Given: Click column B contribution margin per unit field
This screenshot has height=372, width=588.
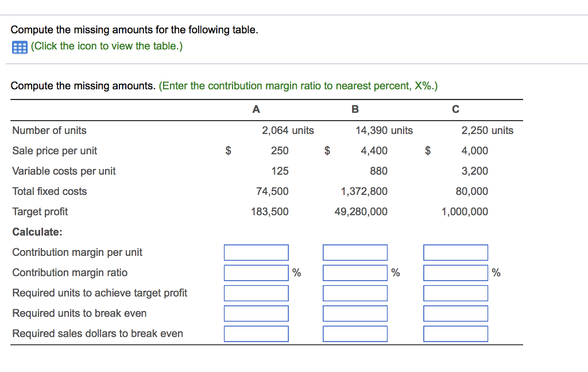Looking at the screenshot, I should (x=355, y=252).
